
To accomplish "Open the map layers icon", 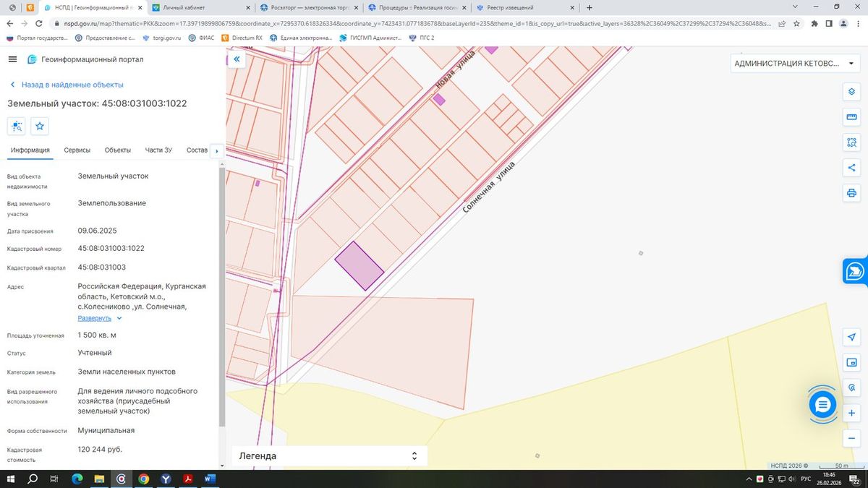I will pyautogui.click(x=851, y=92).
